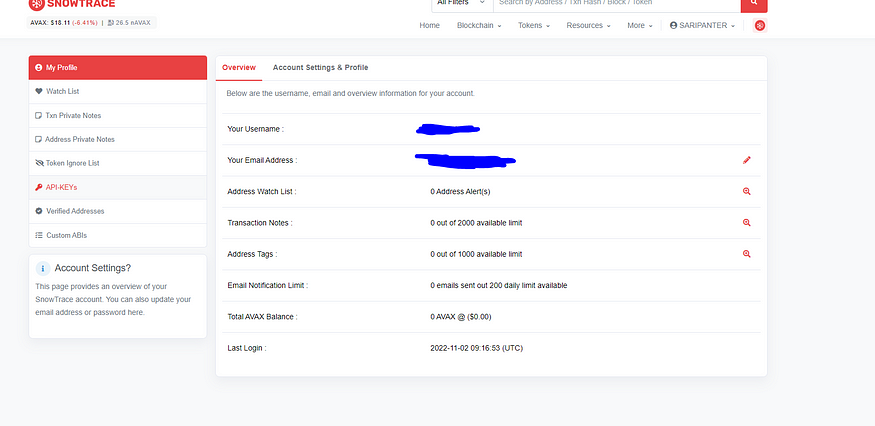875x426 pixels.
Task: Click the Avalanche network snowflake icon
Action: pos(760,25)
